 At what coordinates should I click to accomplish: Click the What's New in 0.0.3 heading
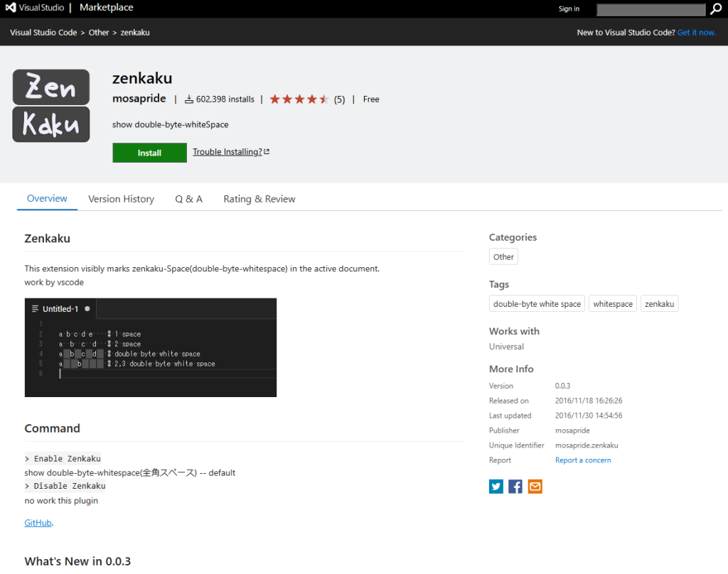point(77,561)
